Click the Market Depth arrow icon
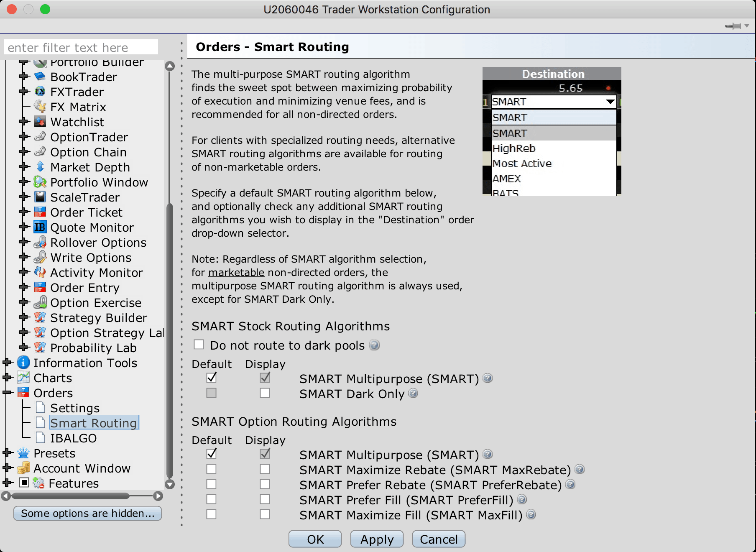Screen dimensions: 756x552 [40, 167]
